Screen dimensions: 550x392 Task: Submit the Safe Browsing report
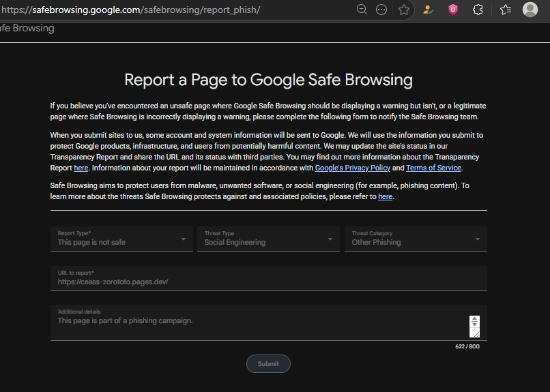268,363
